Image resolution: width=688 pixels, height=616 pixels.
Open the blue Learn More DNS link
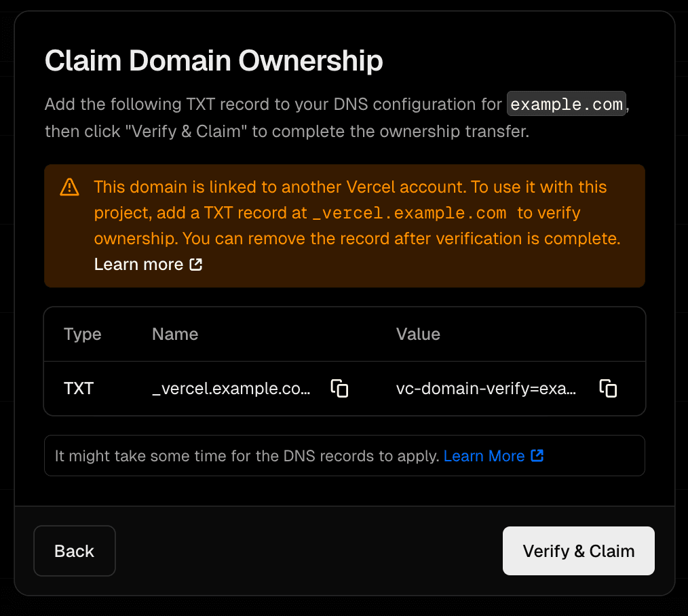pyautogui.click(x=484, y=456)
